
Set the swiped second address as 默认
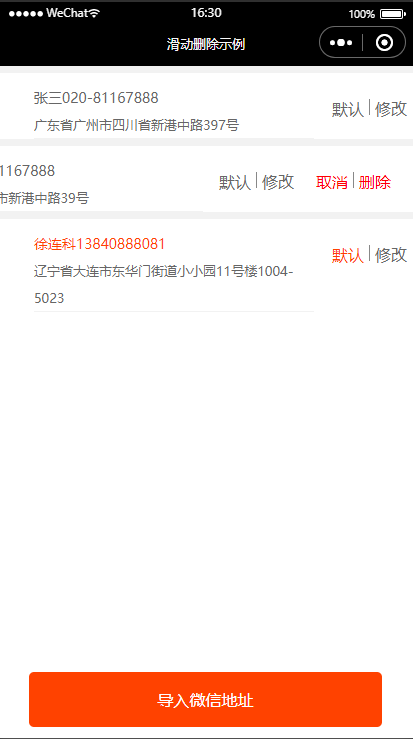pos(235,182)
